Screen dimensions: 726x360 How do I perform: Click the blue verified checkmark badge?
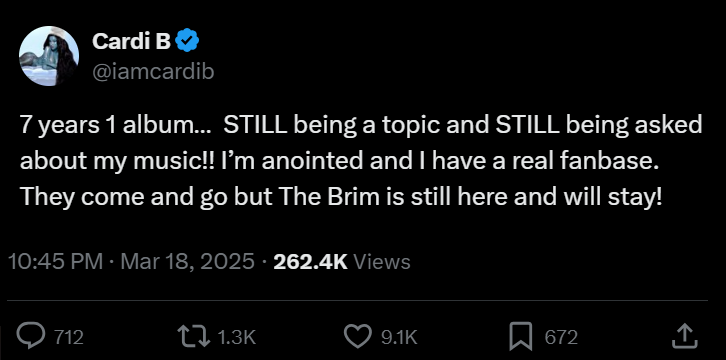[189, 42]
